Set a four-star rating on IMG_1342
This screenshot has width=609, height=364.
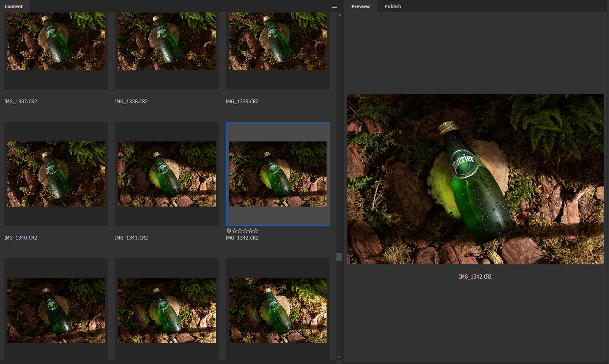(251, 231)
